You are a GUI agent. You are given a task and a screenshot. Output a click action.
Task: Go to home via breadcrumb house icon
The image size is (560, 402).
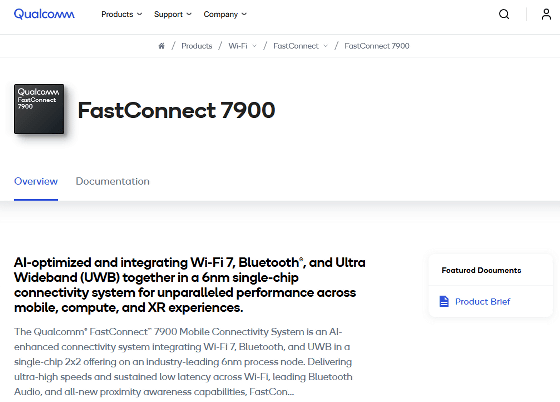pyautogui.click(x=161, y=46)
